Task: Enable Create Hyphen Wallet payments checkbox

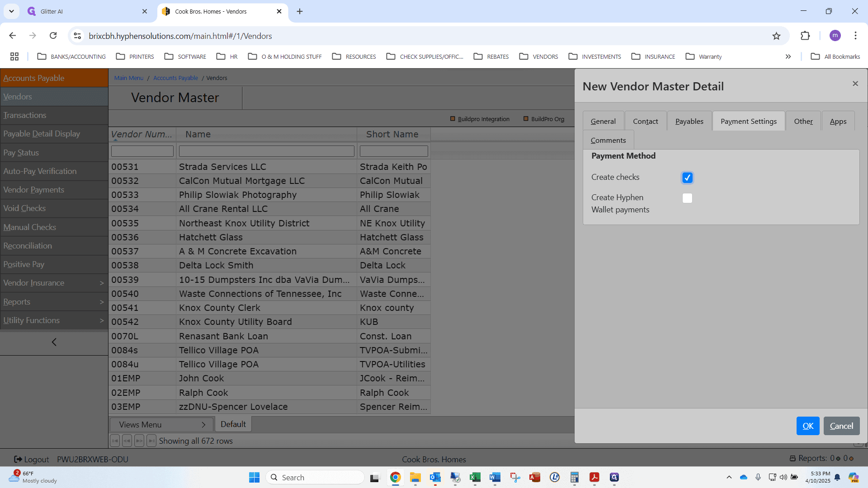Action: point(687,198)
